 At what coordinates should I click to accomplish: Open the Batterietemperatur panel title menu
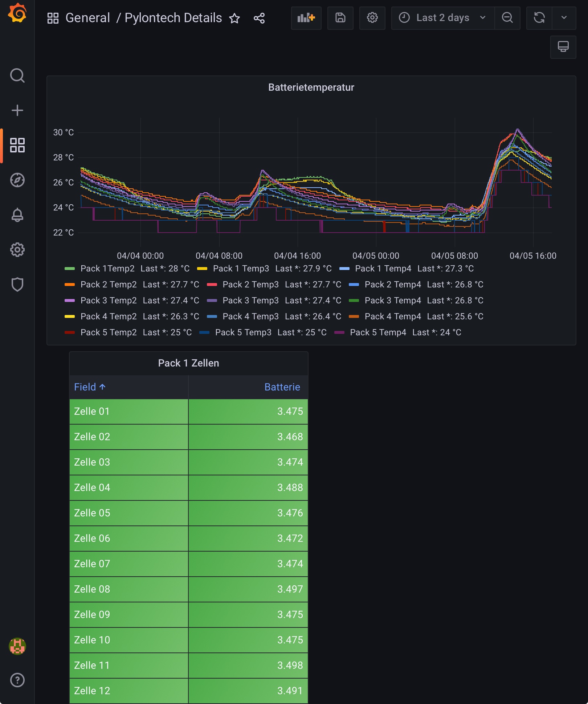pyautogui.click(x=311, y=87)
